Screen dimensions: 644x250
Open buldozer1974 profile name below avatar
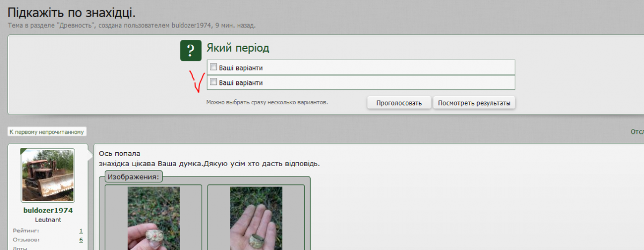pos(48,210)
